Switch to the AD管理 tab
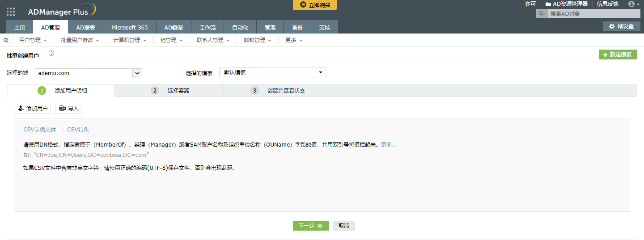Screen dimensions: 644x240 pos(51,27)
